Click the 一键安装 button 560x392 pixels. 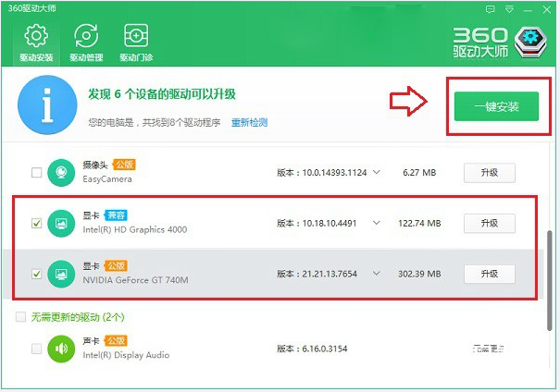(x=496, y=106)
